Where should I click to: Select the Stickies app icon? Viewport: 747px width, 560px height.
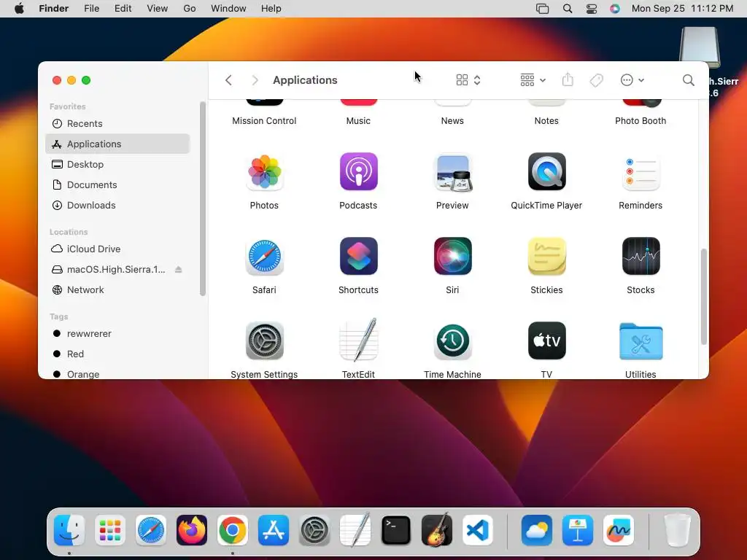pos(546,257)
